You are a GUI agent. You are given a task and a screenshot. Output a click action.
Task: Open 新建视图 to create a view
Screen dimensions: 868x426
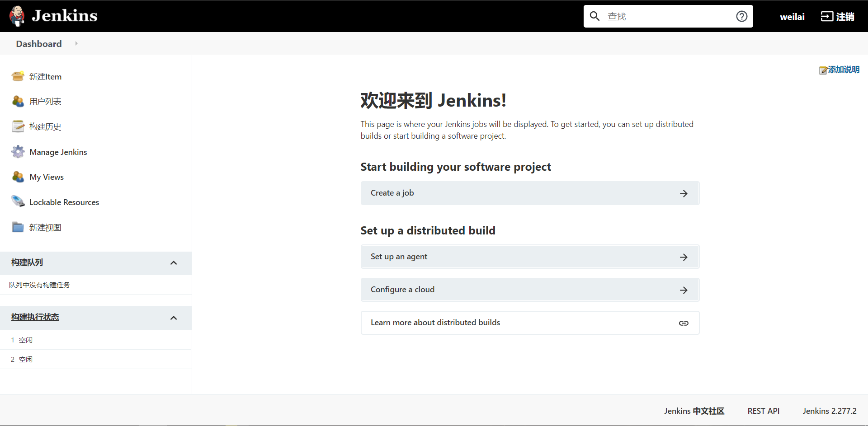click(x=45, y=227)
